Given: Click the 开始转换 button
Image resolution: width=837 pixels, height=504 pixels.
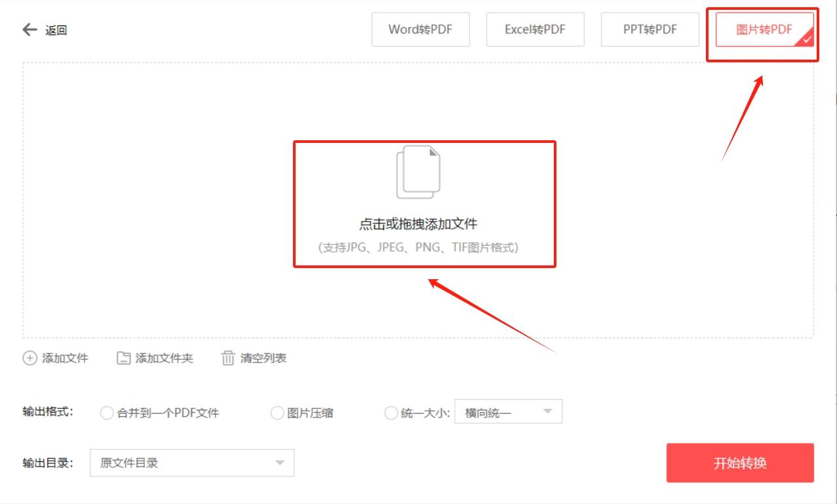Looking at the screenshot, I should point(740,463).
